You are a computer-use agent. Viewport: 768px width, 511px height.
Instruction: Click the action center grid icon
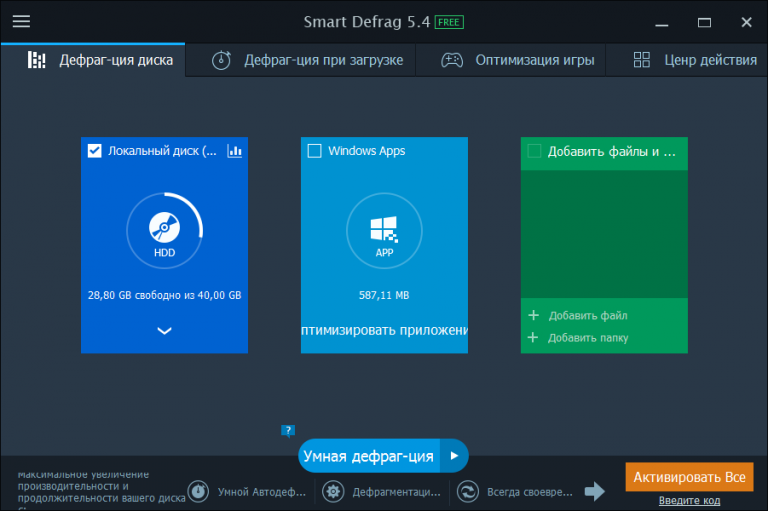642,60
